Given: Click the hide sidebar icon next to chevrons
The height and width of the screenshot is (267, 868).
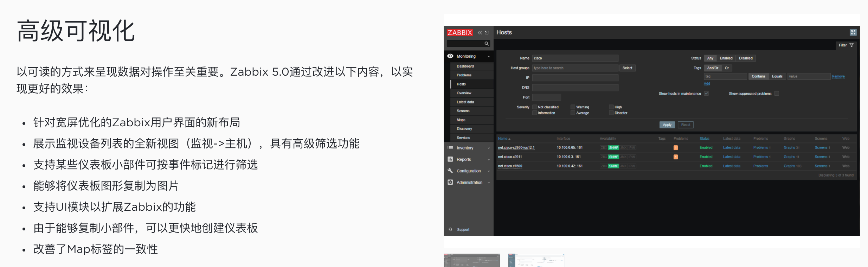Looking at the screenshot, I should point(487,33).
